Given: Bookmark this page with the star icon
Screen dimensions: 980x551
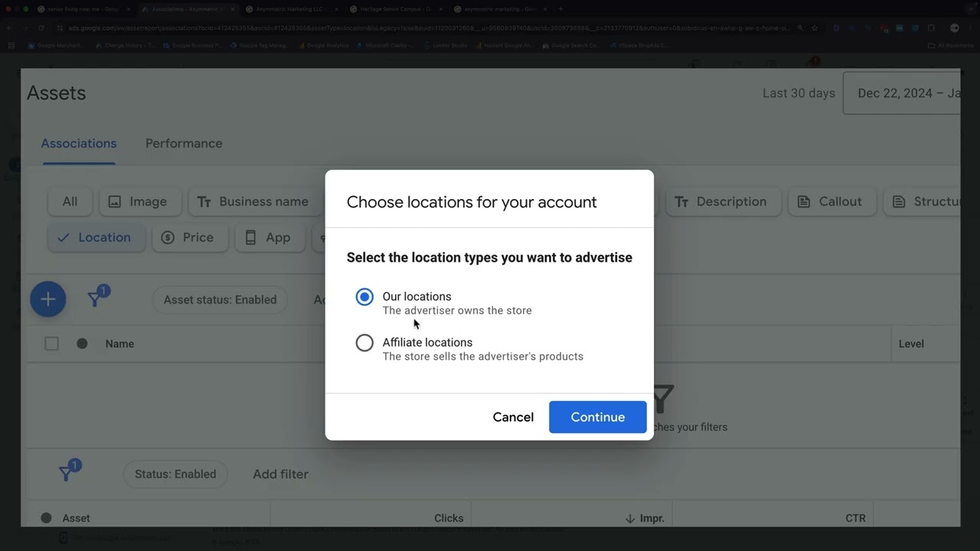Looking at the screenshot, I should [x=815, y=28].
